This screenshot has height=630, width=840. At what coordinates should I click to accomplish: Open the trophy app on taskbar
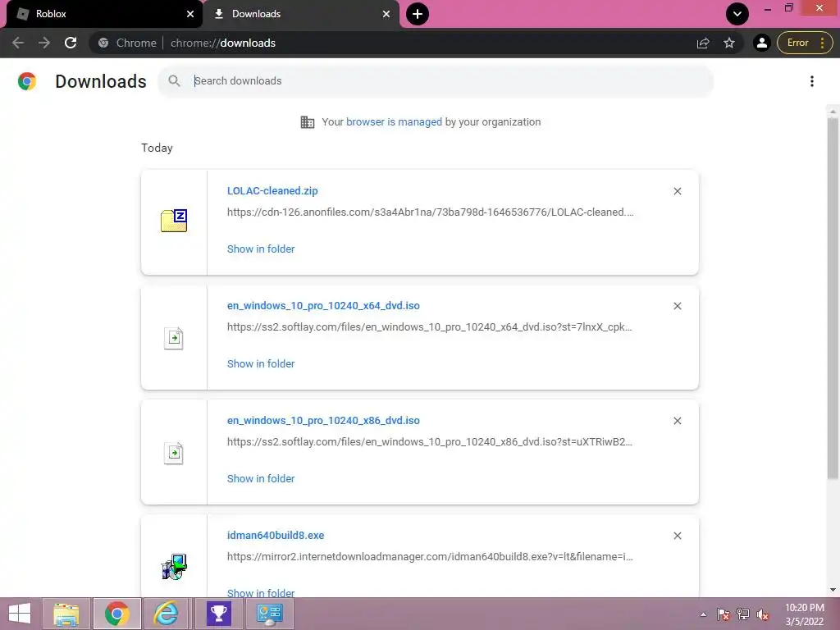(218, 614)
